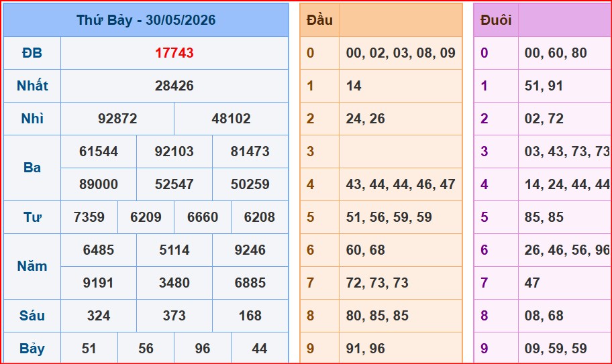Image resolution: width=612 pixels, height=364 pixels.
Task: Select Đầu values 80, 85, 85
Action: (377, 316)
